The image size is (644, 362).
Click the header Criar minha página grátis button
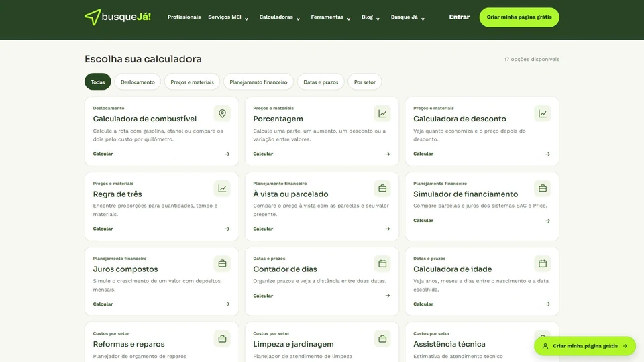point(519,17)
